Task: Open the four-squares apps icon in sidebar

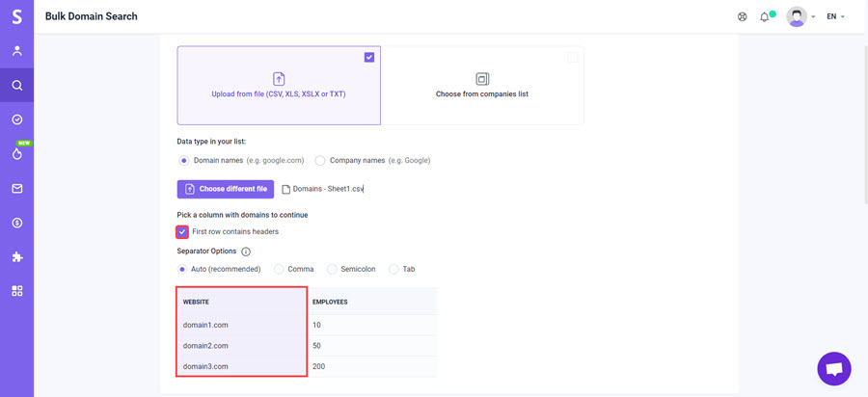Action: point(16,291)
